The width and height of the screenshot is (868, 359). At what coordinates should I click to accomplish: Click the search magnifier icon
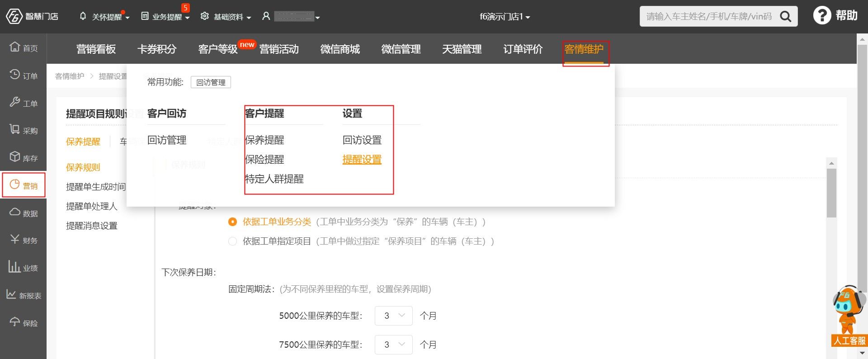(786, 17)
